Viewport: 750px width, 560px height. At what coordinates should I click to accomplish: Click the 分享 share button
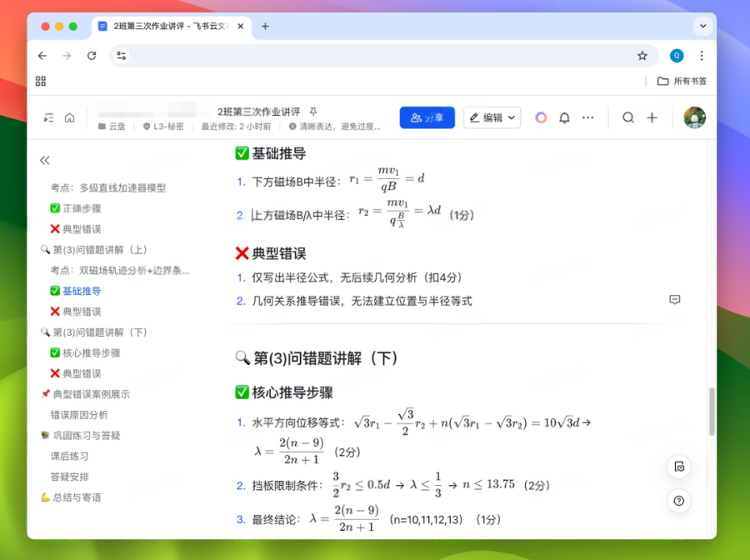[x=427, y=117]
